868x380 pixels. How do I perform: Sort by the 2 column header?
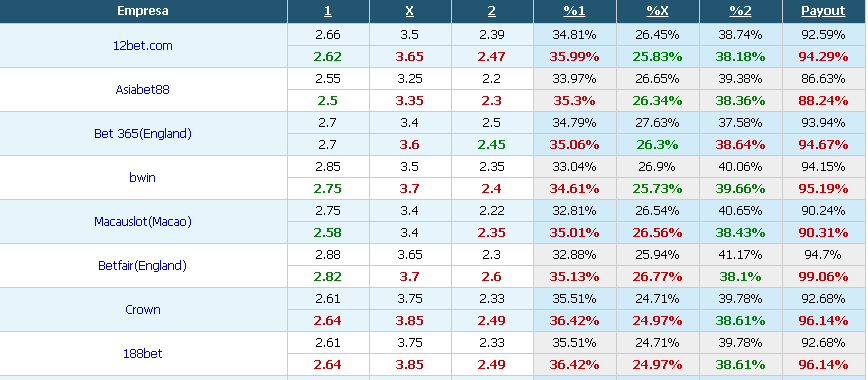pos(492,11)
